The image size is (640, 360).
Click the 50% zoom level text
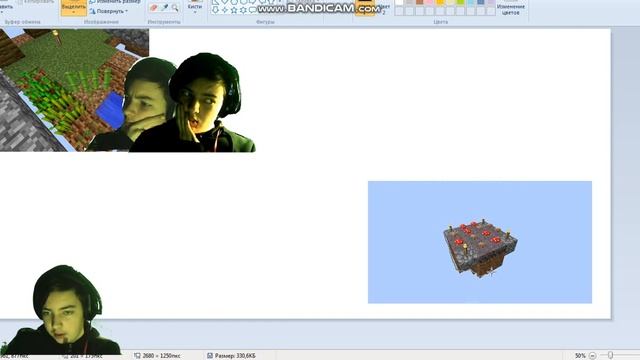(x=580, y=356)
